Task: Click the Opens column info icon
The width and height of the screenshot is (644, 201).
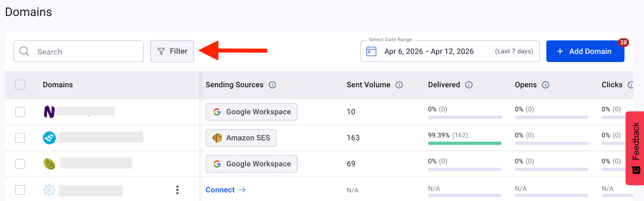Action: tap(546, 85)
